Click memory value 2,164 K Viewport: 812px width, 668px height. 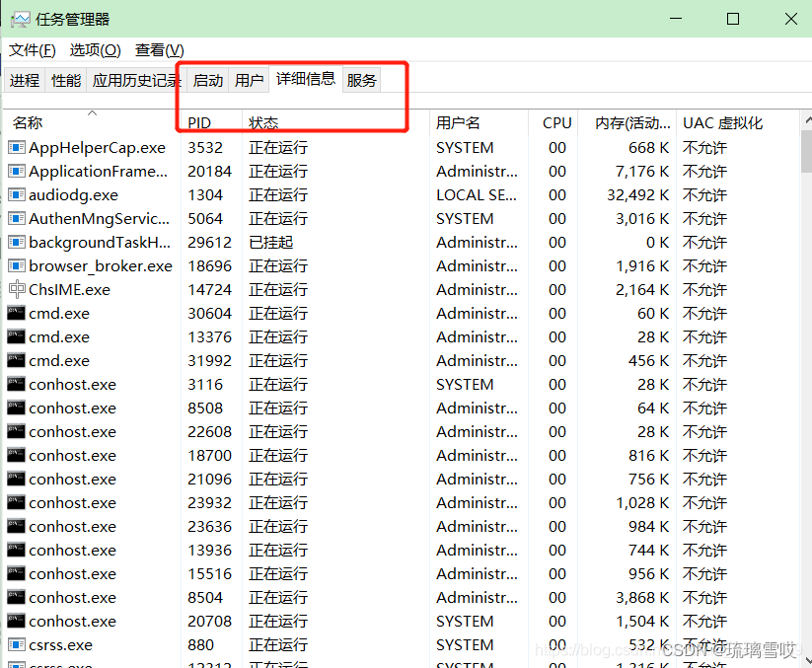pos(642,289)
